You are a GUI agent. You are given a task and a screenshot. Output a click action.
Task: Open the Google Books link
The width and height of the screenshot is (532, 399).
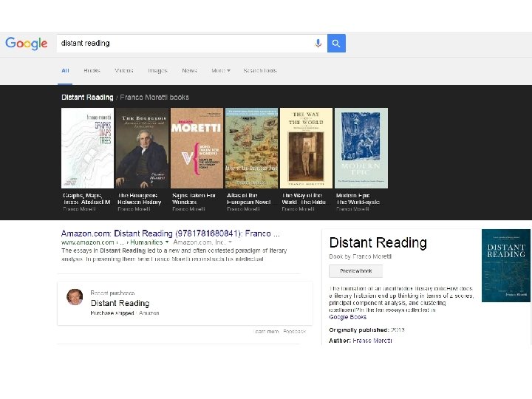tap(348, 317)
